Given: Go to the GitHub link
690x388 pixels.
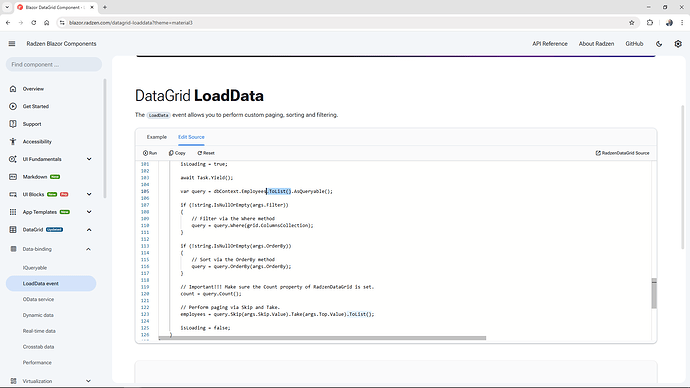Looking at the screenshot, I should [x=634, y=44].
